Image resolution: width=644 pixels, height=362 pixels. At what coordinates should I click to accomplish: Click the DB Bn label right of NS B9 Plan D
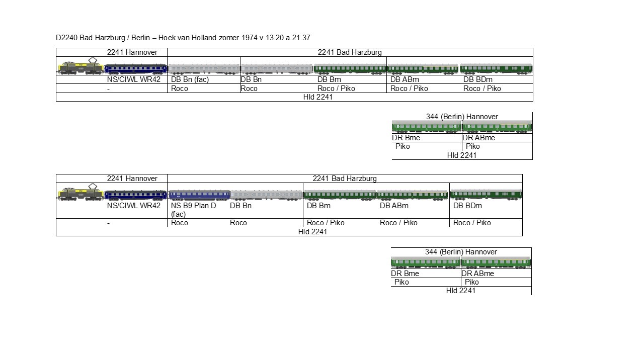click(x=240, y=206)
